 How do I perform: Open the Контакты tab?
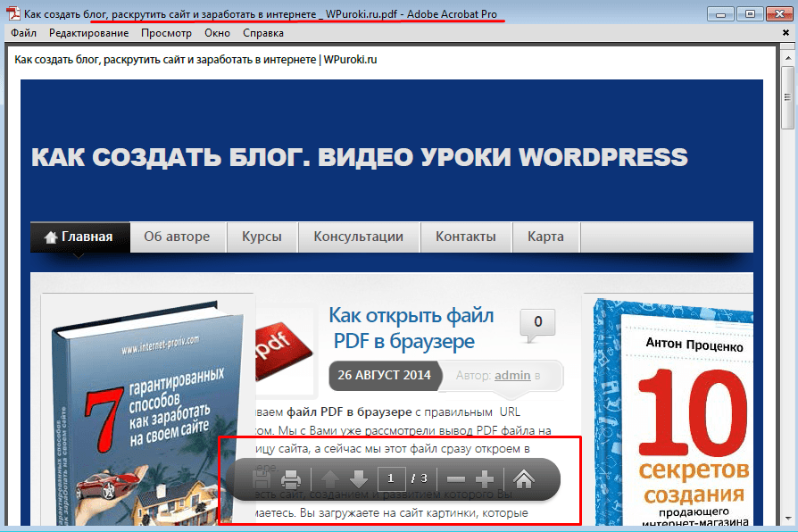tap(466, 237)
